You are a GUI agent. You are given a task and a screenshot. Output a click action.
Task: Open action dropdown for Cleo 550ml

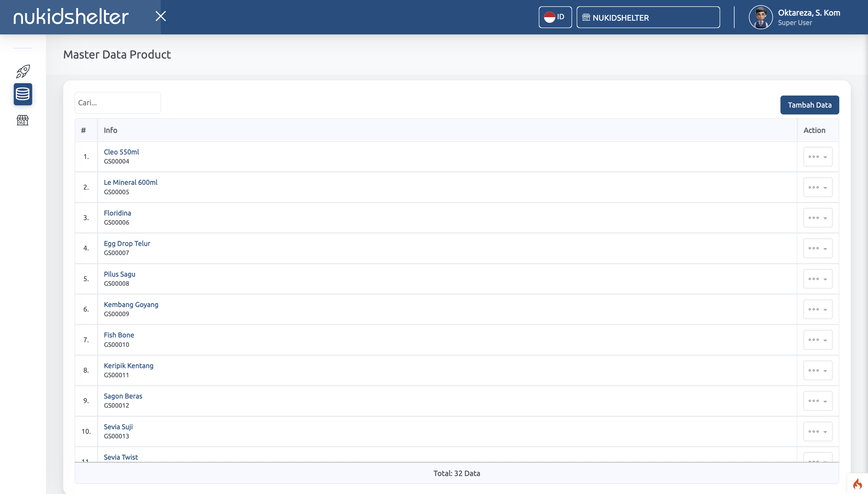tap(817, 157)
